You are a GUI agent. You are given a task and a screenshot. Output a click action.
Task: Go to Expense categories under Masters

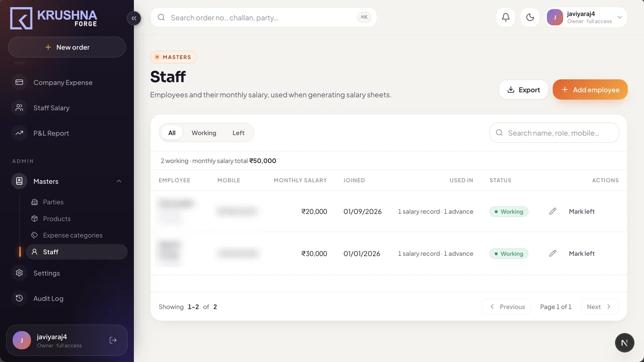click(72, 235)
